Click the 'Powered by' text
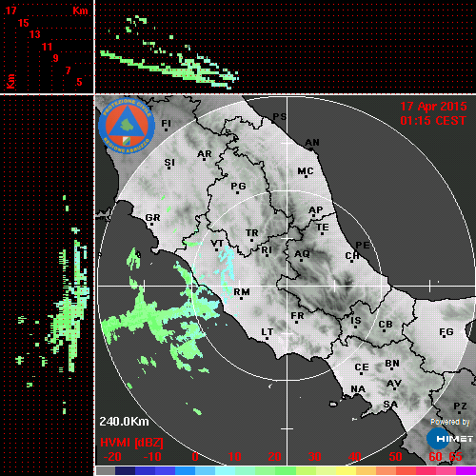This screenshot has width=476, height=476. tap(449, 422)
